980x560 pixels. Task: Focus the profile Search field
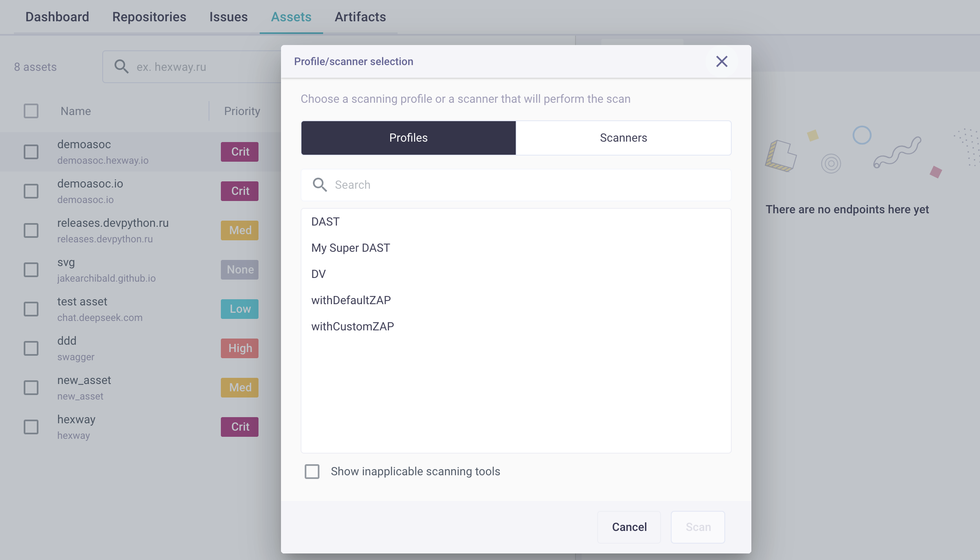528,185
